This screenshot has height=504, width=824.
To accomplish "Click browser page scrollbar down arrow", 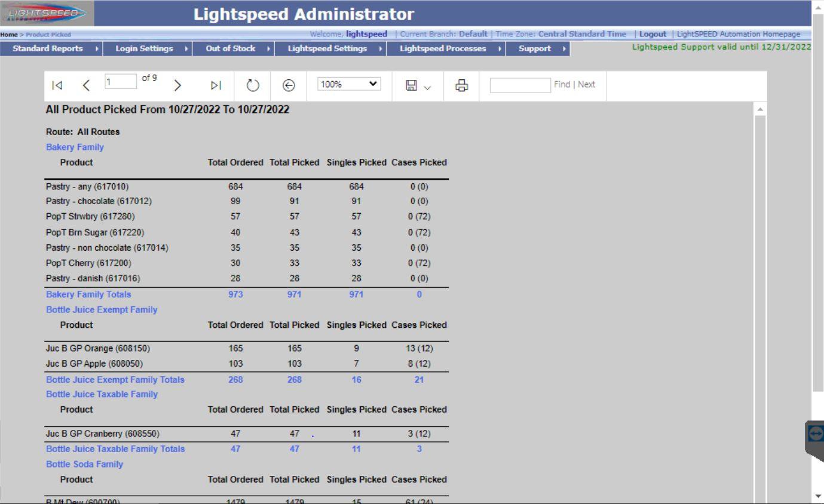I will (818, 497).
